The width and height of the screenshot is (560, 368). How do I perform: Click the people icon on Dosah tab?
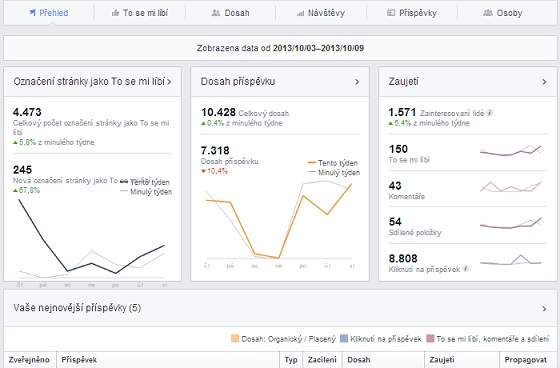point(216,13)
